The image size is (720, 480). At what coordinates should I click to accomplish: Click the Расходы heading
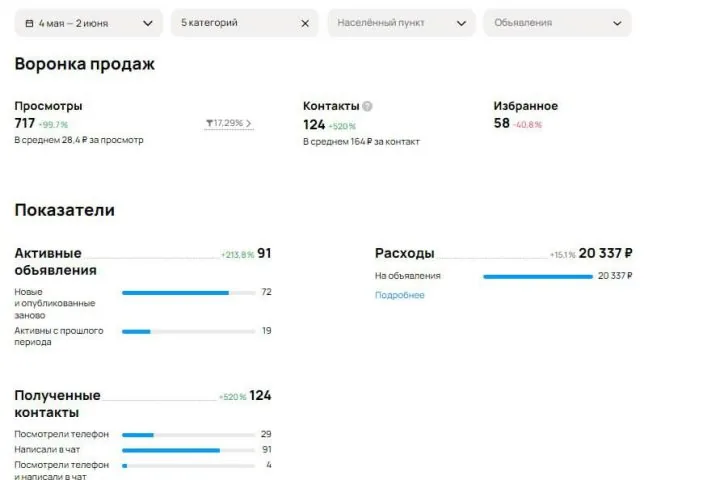click(405, 253)
